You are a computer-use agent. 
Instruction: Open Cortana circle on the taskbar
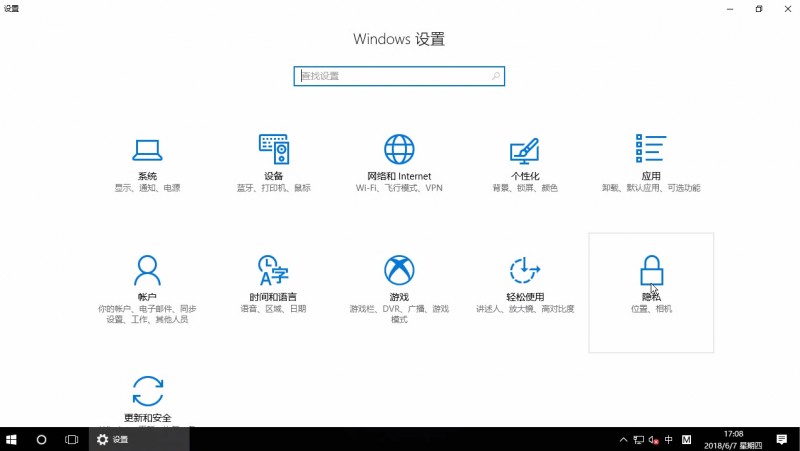[x=41, y=439]
